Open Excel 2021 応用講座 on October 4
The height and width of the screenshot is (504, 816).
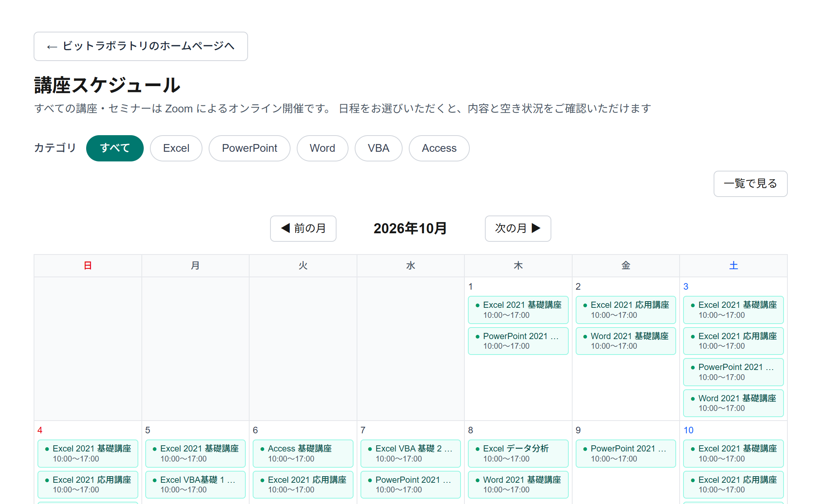tap(88, 485)
